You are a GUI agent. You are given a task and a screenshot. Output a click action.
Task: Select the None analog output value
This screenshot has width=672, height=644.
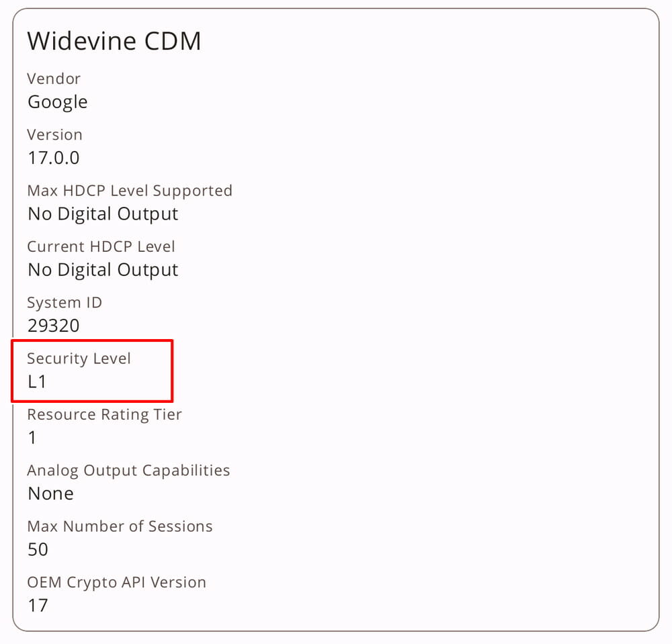[x=50, y=494]
